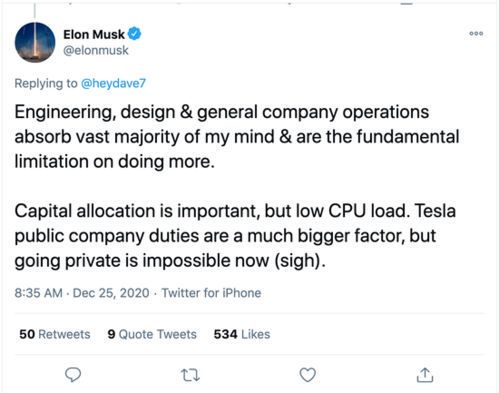Image resolution: width=499 pixels, height=393 pixels.
Task: Click the blue verified badge
Action: (x=135, y=34)
